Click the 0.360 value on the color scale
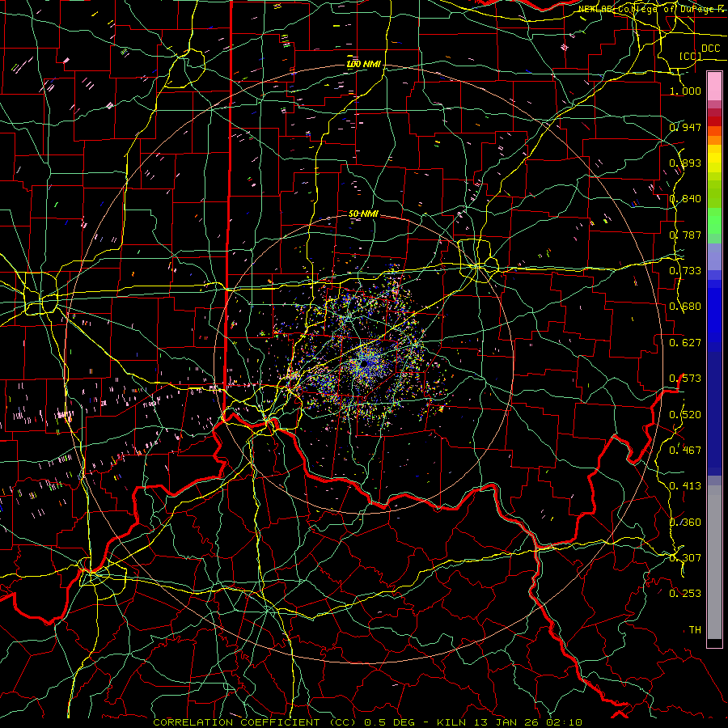This screenshot has height=728, width=728. (x=685, y=522)
